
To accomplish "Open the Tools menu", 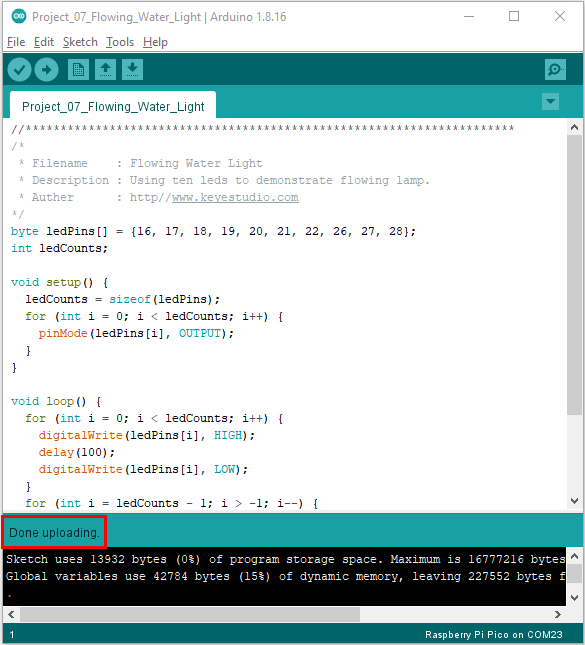I will pyautogui.click(x=120, y=42).
